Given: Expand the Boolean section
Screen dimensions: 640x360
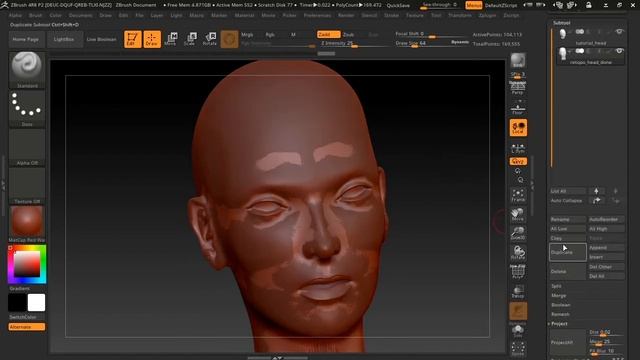Looking at the screenshot, I should click(x=560, y=305).
